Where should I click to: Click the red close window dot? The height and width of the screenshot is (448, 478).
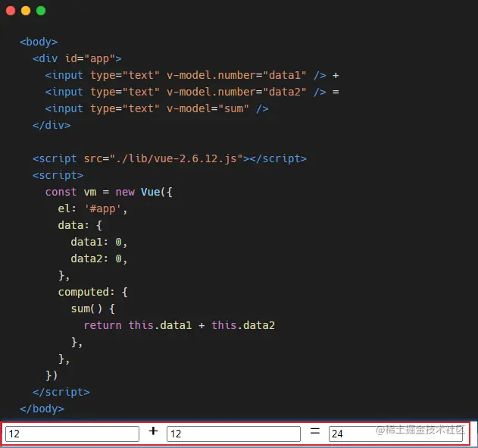tap(11, 11)
